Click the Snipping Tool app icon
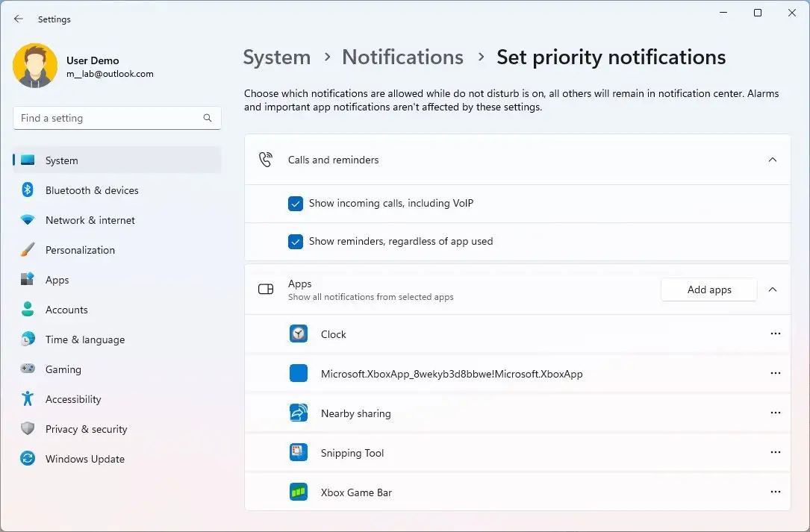Image resolution: width=810 pixels, height=532 pixels. 299,453
